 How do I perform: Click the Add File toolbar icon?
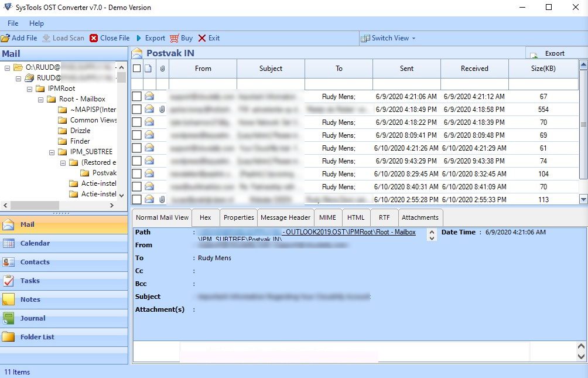[x=5, y=38]
